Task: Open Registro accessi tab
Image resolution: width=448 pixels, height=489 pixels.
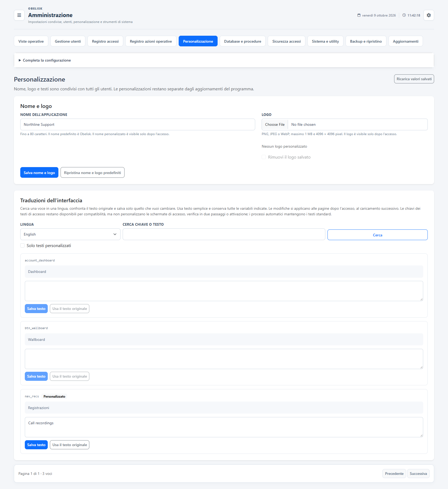Action: pyautogui.click(x=105, y=41)
